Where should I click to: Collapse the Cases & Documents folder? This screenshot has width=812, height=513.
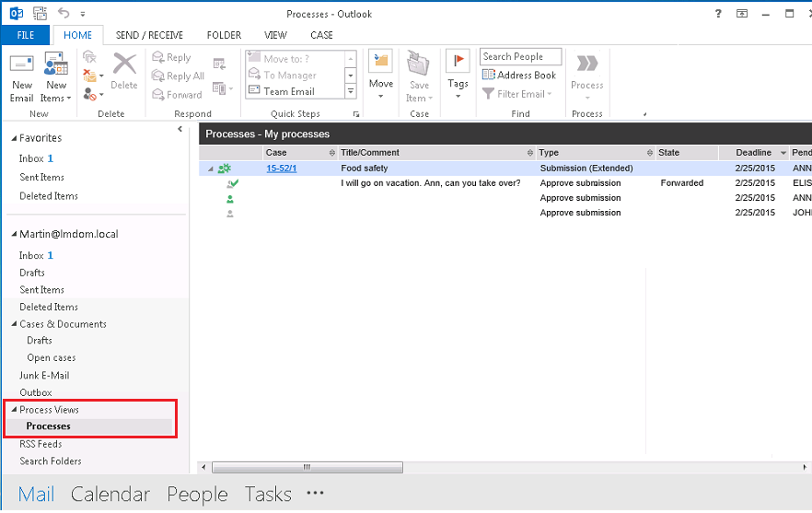click(14, 324)
